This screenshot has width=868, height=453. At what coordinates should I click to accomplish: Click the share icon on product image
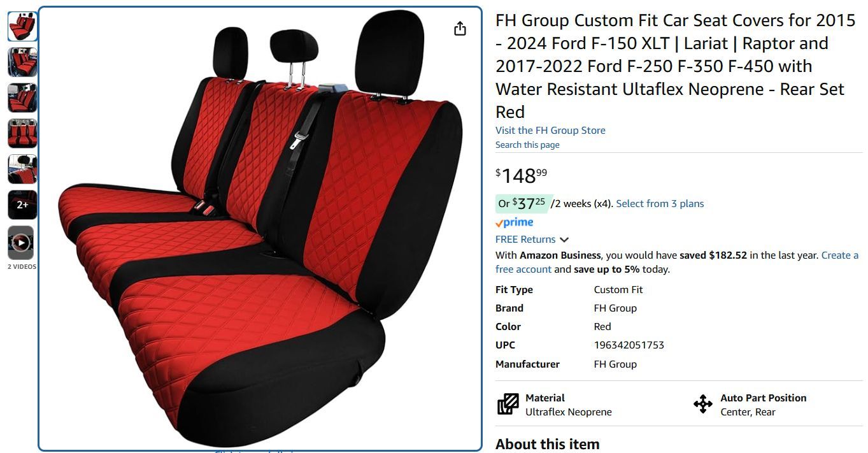coord(460,29)
